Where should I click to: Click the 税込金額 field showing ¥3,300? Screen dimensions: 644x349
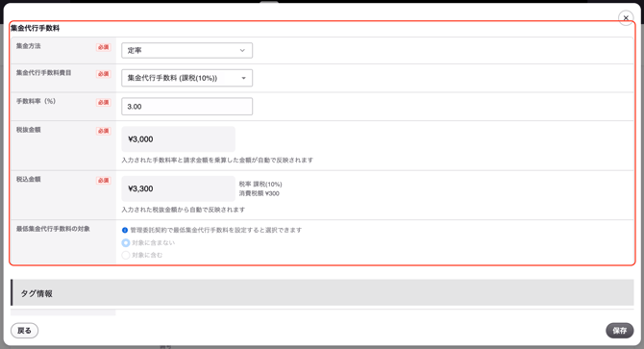coord(178,188)
